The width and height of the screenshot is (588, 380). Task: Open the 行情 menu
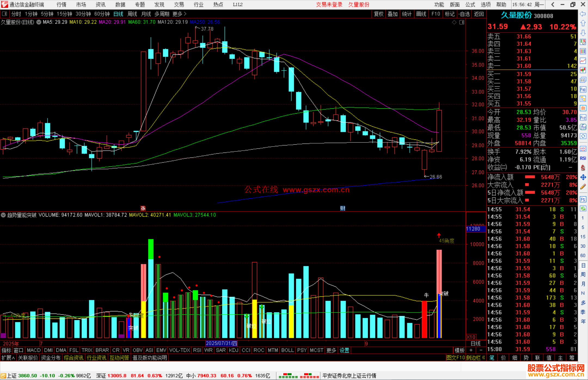(x=62, y=5)
